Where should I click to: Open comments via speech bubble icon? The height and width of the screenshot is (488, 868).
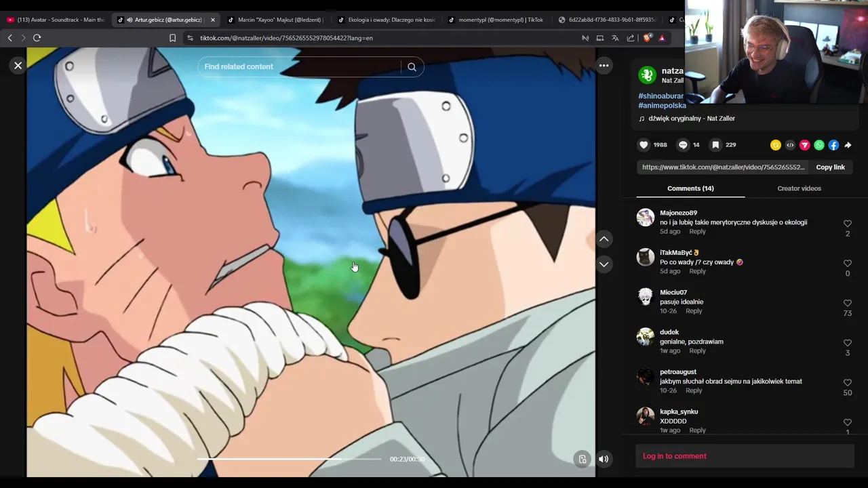[x=683, y=145]
